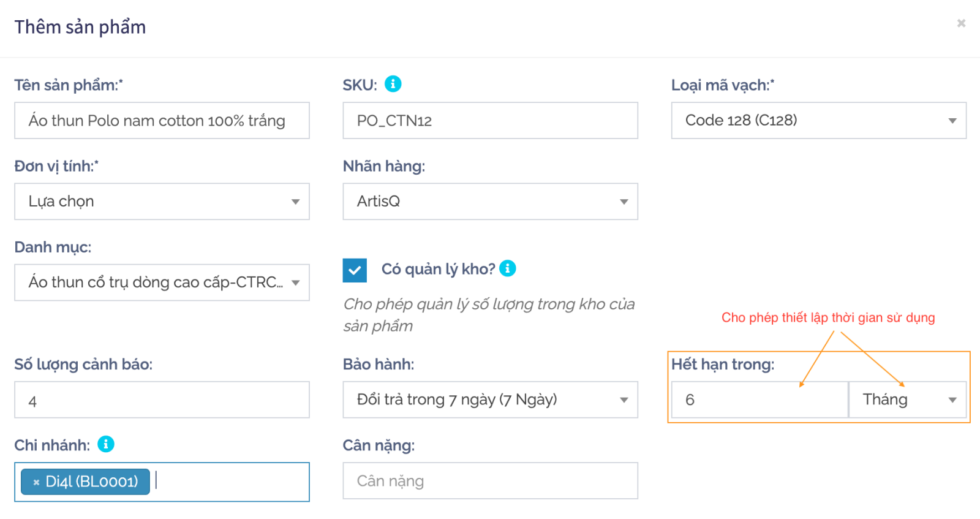Screen dimensions: 980x519
Task: Focus the SKU text field
Action: 490,121
